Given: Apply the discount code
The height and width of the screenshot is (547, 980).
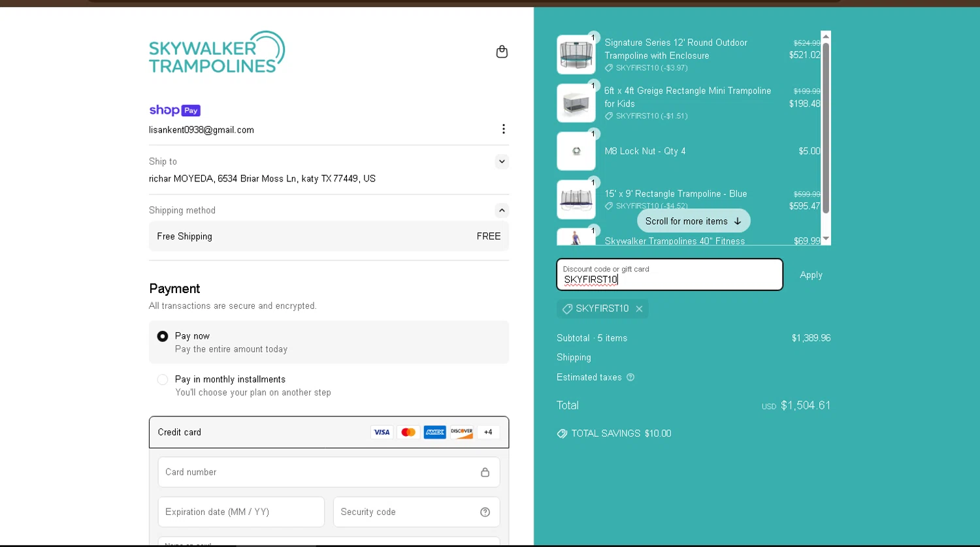Looking at the screenshot, I should tap(811, 275).
